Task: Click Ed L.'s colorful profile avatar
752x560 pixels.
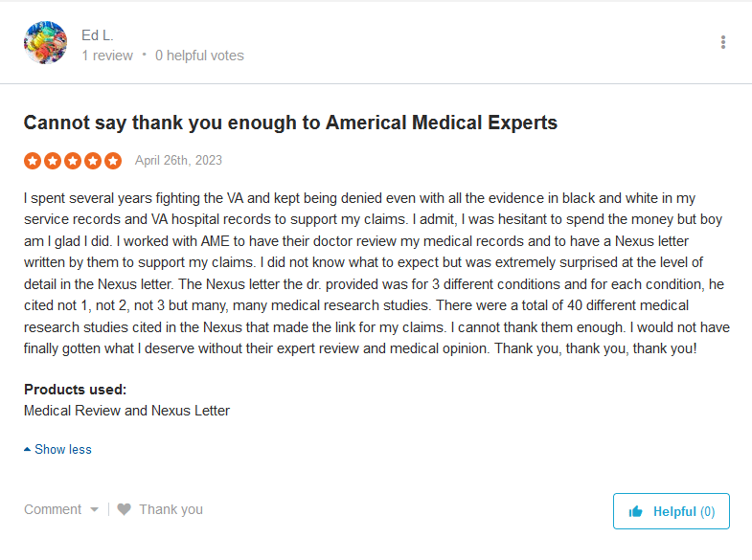Action: point(46,43)
